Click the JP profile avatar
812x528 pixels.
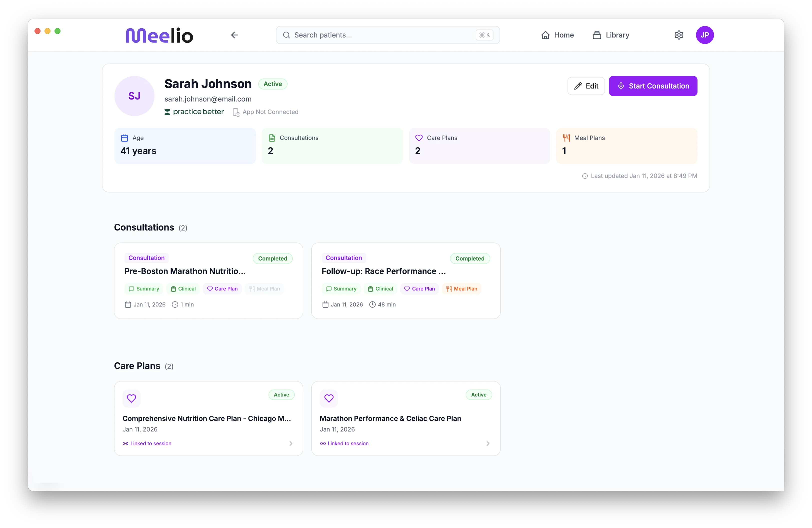705,35
